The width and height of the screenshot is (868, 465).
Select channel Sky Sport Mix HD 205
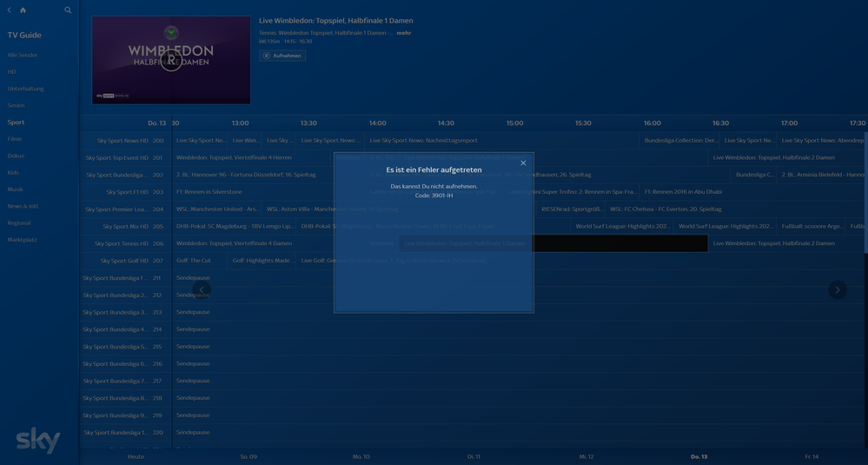coord(126,226)
